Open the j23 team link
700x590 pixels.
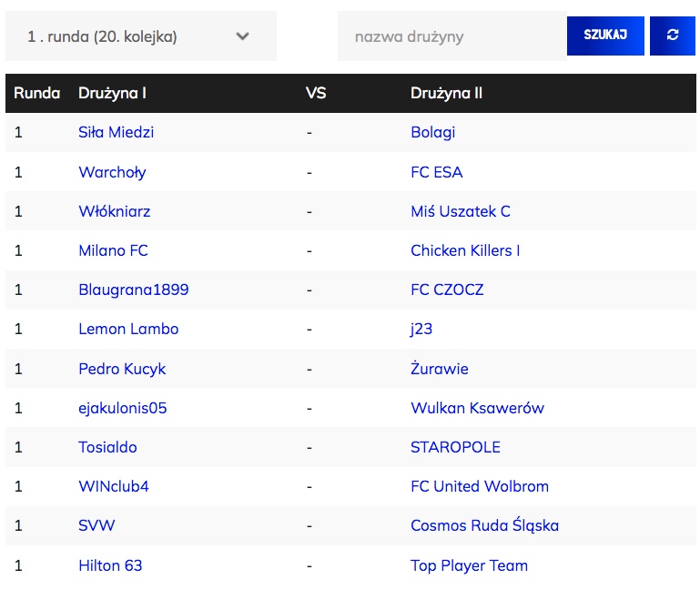click(x=421, y=330)
